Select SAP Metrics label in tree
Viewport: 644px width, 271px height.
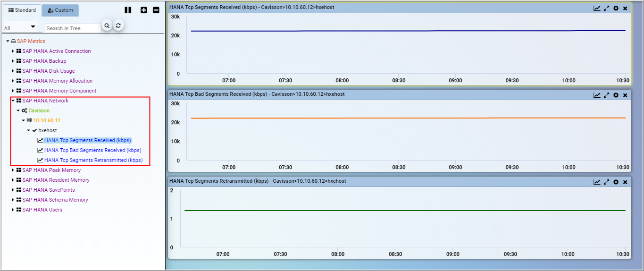[x=31, y=41]
